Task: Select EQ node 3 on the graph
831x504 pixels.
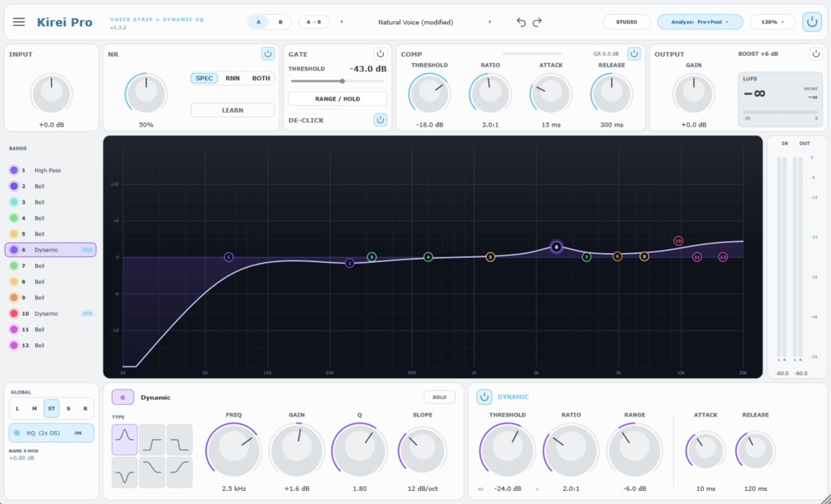Action: click(372, 257)
